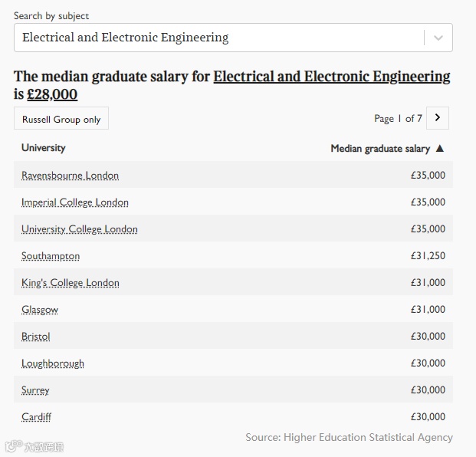Viewport: 476px width, 457px height.
Task: Open Imperial College London link
Action: click(75, 202)
